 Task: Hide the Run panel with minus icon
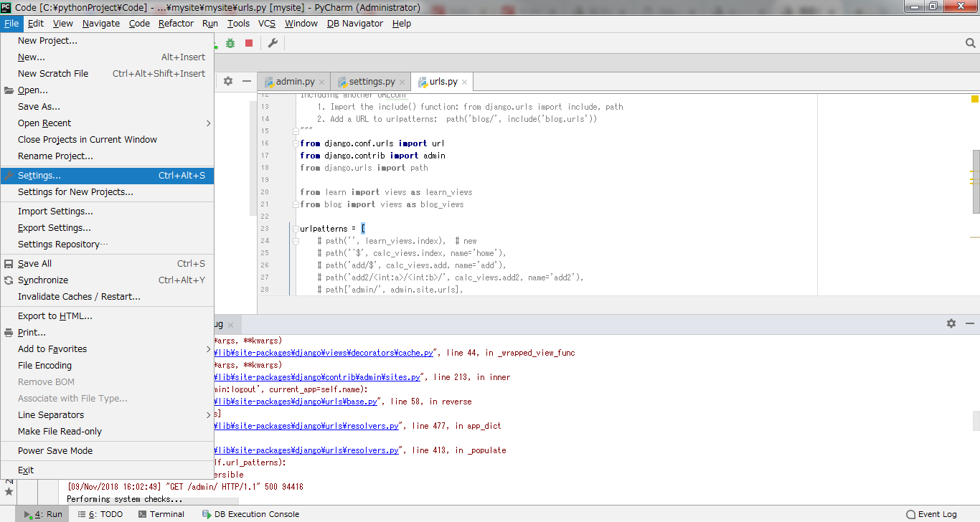(x=969, y=323)
